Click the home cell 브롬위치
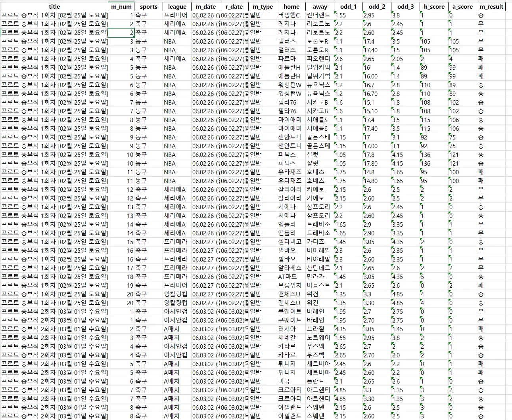This screenshot has width=512, height=420. [291, 285]
